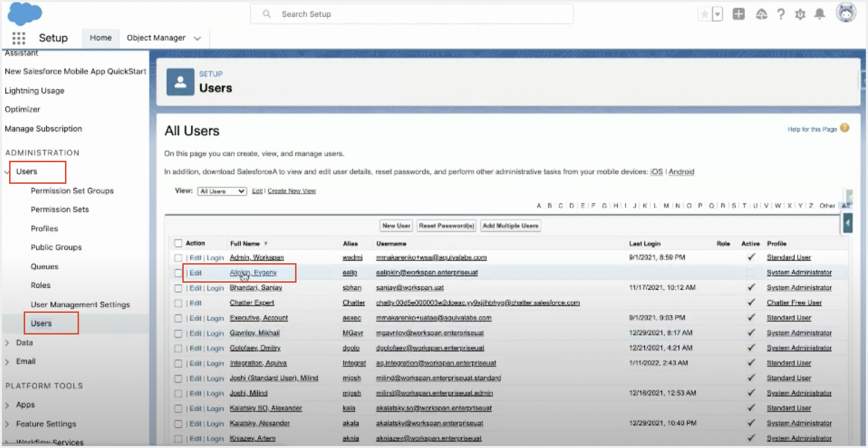Click into the Search Setup field
Image resolution: width=868 pixels, height=448 pixels.
pos(412,14)
